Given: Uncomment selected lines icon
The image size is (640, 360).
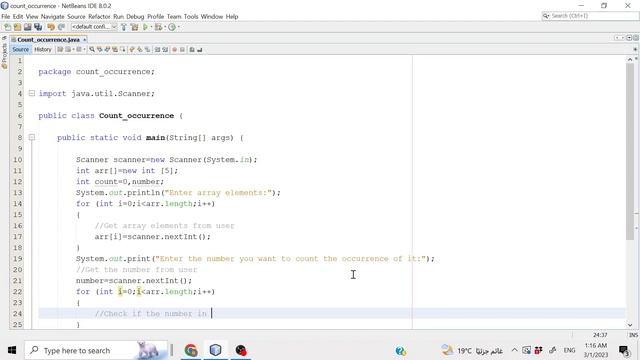Looking at the screenshot, I should click(200, 49).
